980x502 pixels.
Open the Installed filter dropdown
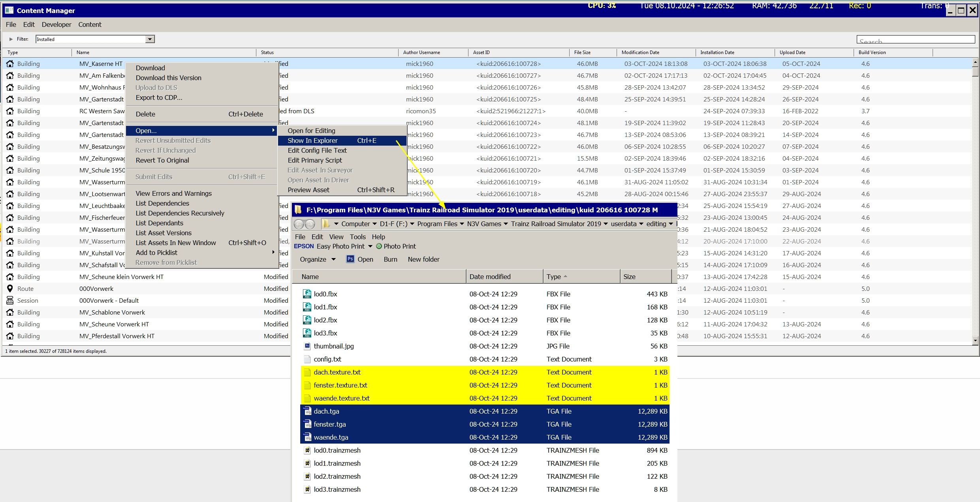pos(150,39)
